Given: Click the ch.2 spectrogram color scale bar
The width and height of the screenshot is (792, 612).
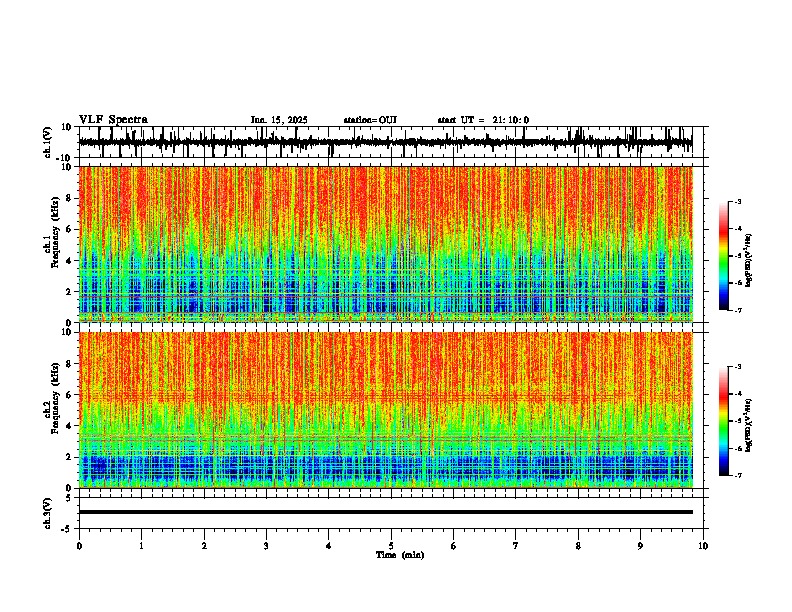Looking at the screenshot, I should coord(723,421).
